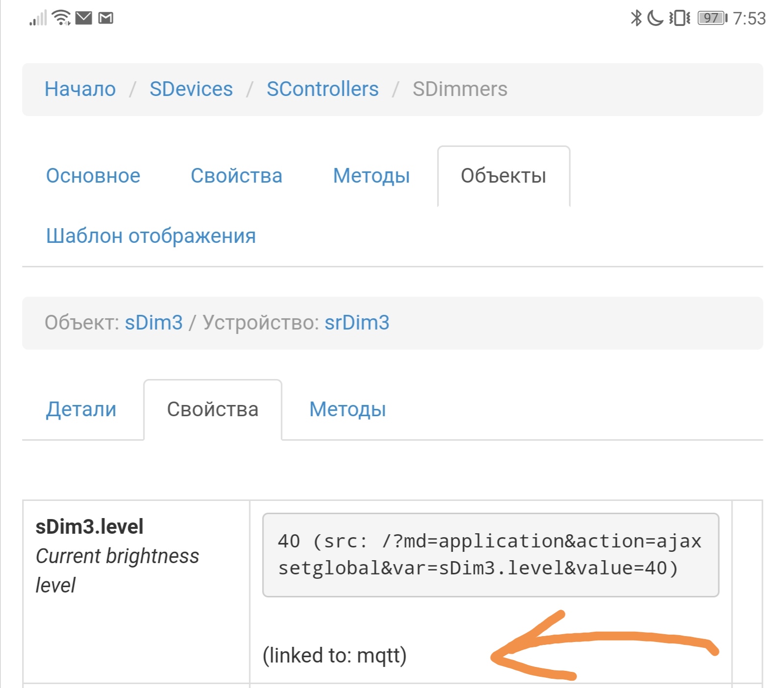Open the srDim3 device link
784x688 pixels.
pyautogui.click(x=357, y=323)
